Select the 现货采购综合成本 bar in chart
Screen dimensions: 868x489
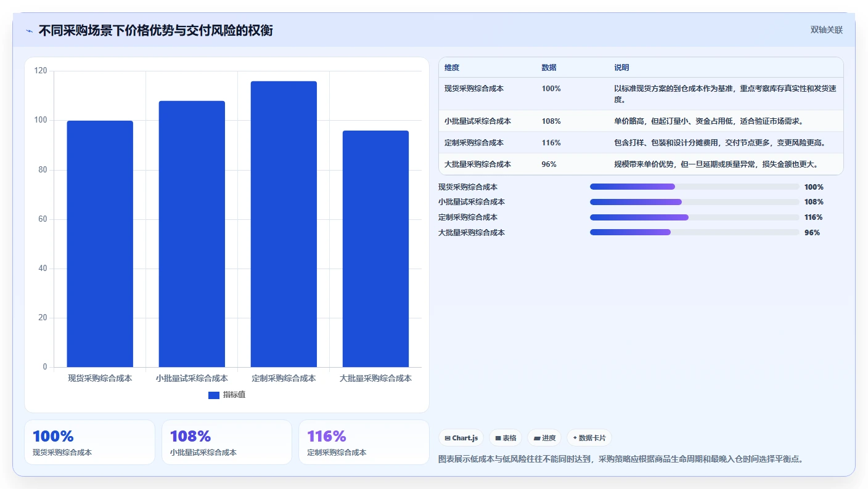pos(100,244)
